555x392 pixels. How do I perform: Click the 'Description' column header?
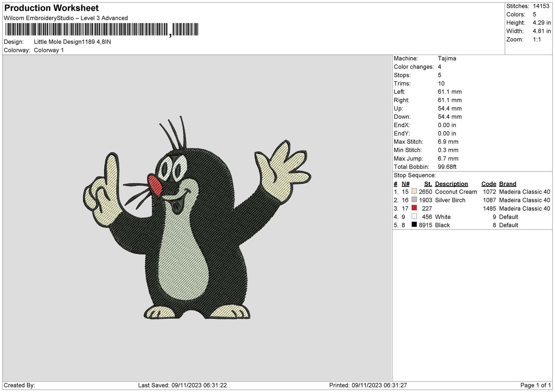(x=451, y=184)
